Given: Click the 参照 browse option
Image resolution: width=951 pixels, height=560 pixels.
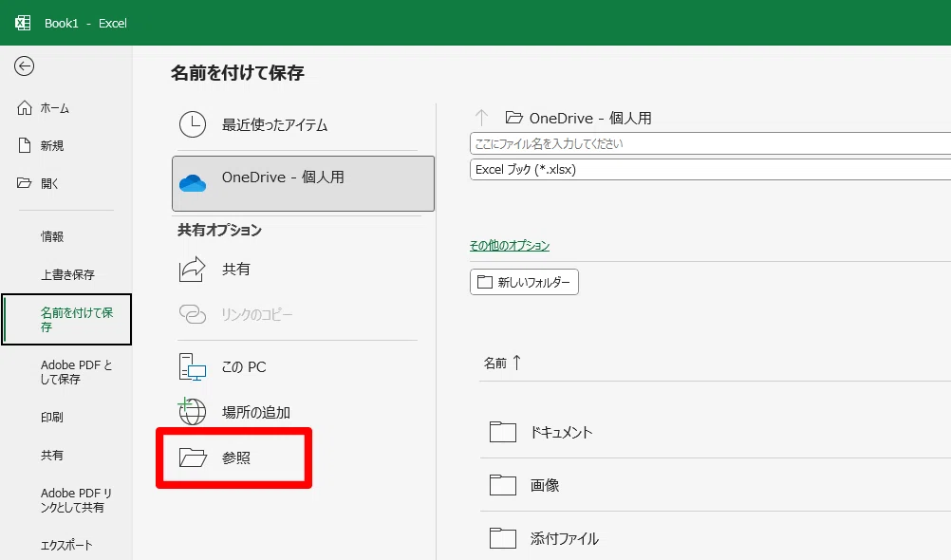Looking at the screenshot, I should tap(234, 458).
